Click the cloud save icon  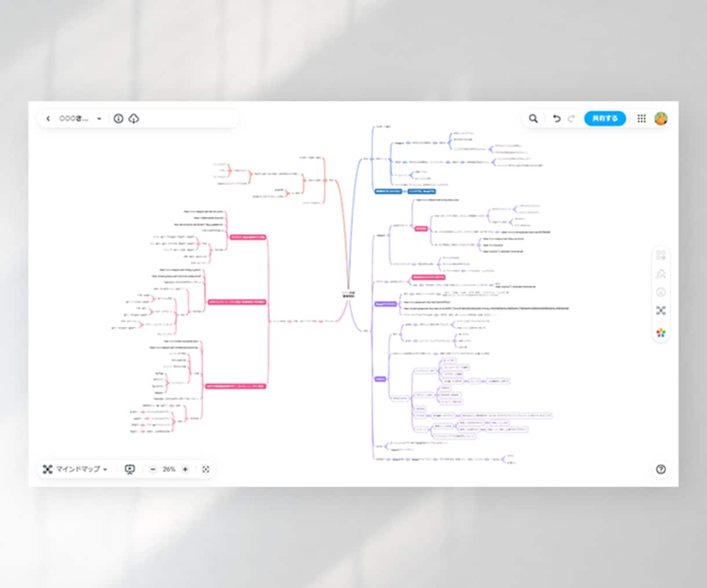pyautogui.click(x=134, y=119)
